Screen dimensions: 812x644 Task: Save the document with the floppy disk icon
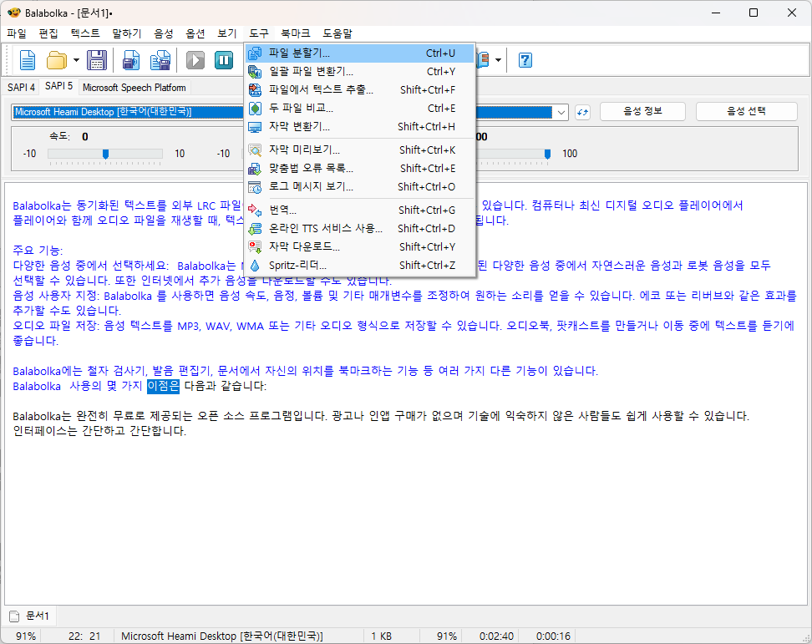pyautogui.click(x=96, y=60)
